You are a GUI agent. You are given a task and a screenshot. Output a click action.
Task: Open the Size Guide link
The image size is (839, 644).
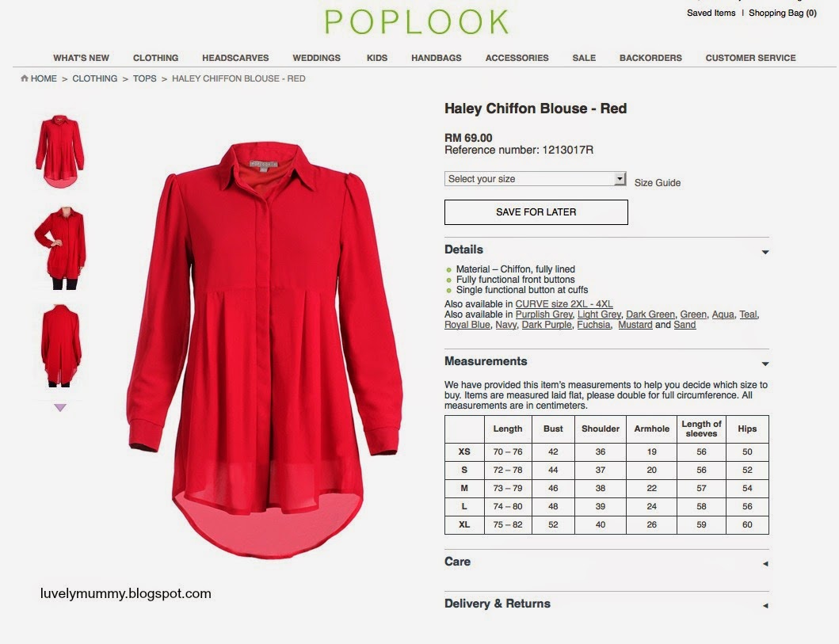658,182
